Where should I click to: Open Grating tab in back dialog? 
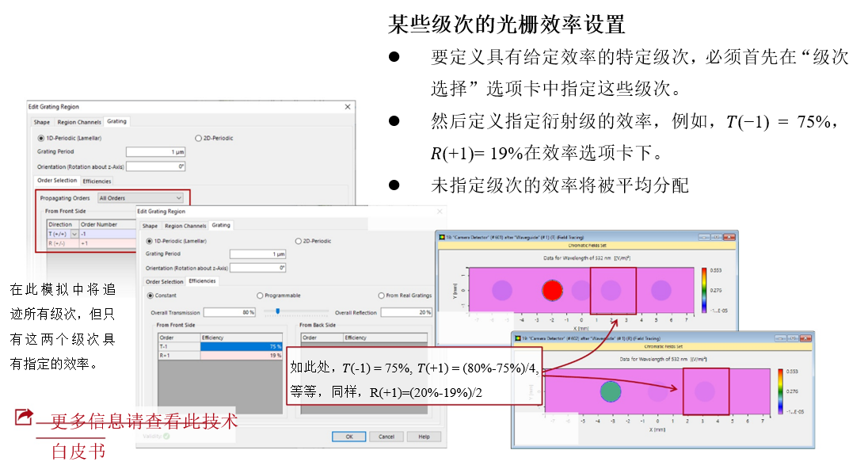pos(116,121)
